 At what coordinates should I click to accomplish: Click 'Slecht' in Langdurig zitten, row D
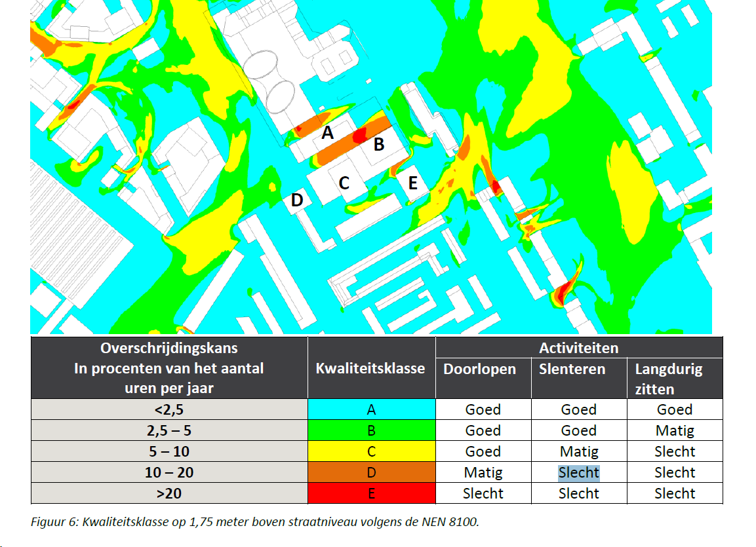[675, 473]
